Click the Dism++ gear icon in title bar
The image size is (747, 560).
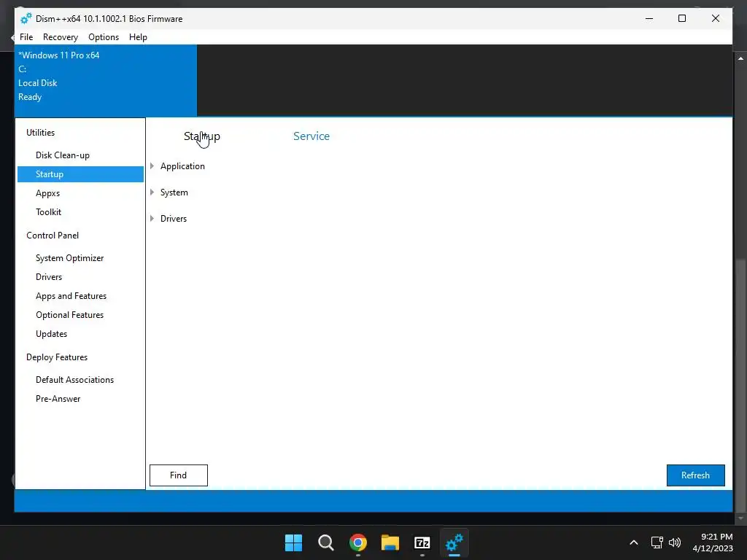(26, 18)
